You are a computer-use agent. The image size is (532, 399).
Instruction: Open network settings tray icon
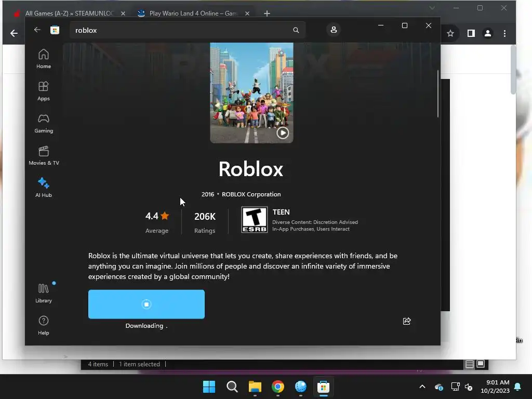[x=455, y=387]
